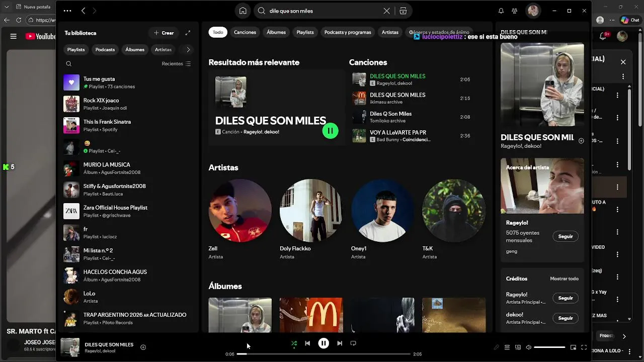Open the Doly Flackko artist result
Screen dimensions: 644x362
tap(311, 219)
